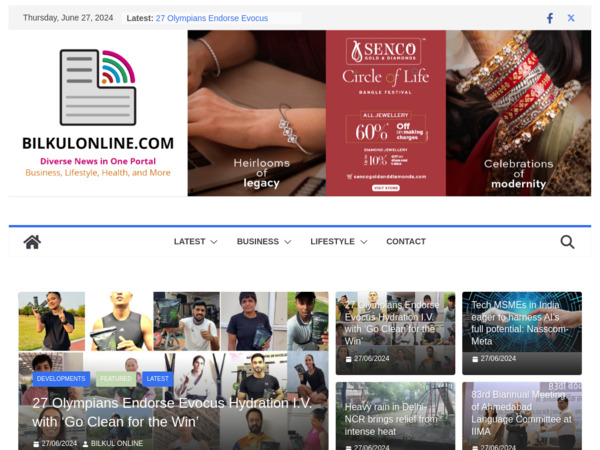Viewport: 600px width, 450px height.
Task: Open the Lifestyle menu item
Action: point(333,241)
